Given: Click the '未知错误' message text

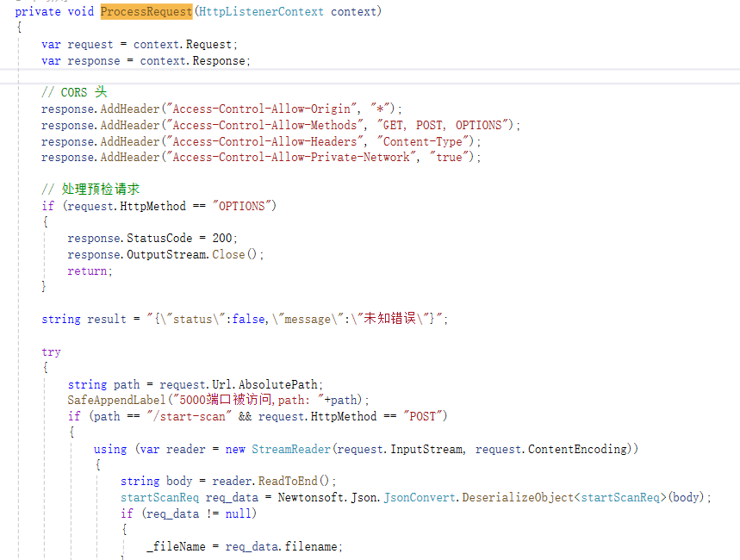Looking at the screenshot, I should 390,319.
